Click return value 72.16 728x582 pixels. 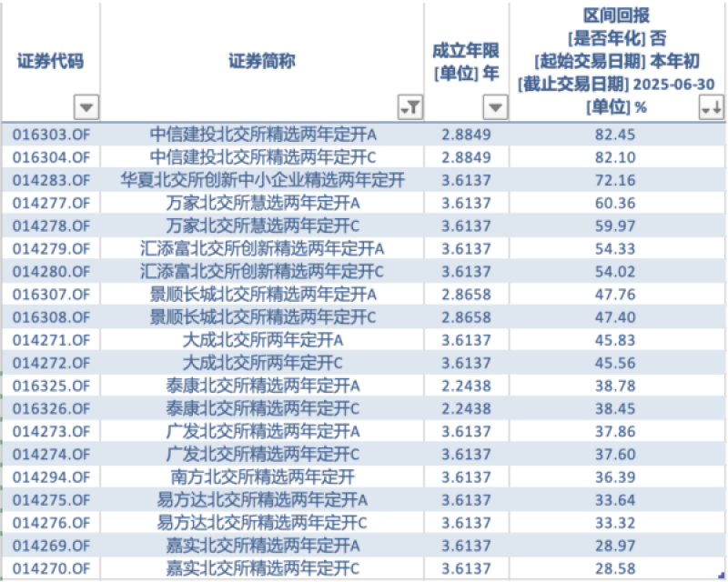[615, 180]
